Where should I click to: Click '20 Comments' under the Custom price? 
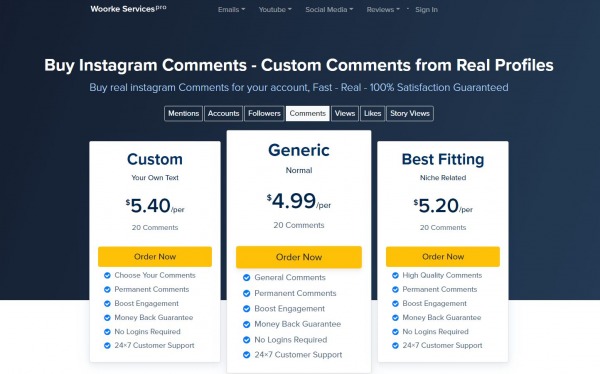(155, 227)
